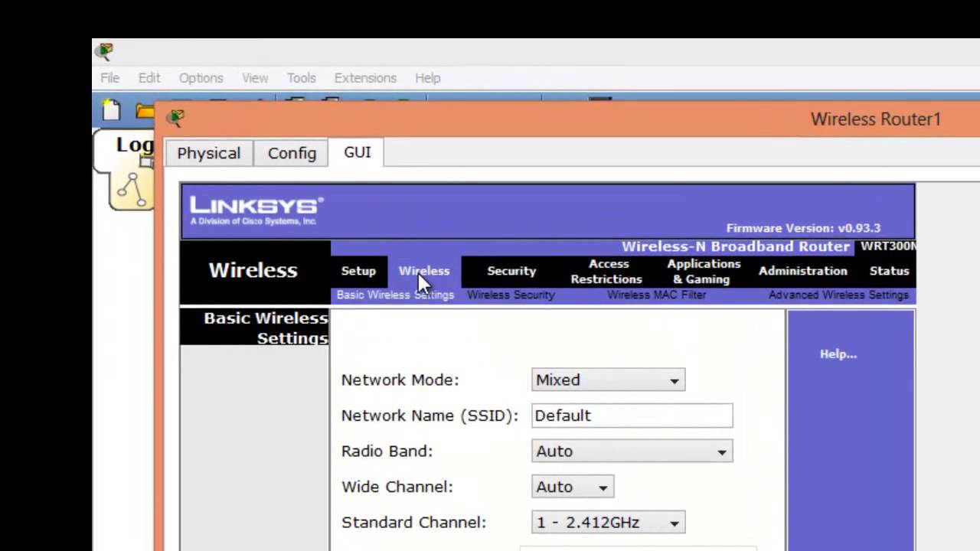Expand the Standard Channel dropdown
Viewport: 980px width, 551px height.
(x=609, y=523)
